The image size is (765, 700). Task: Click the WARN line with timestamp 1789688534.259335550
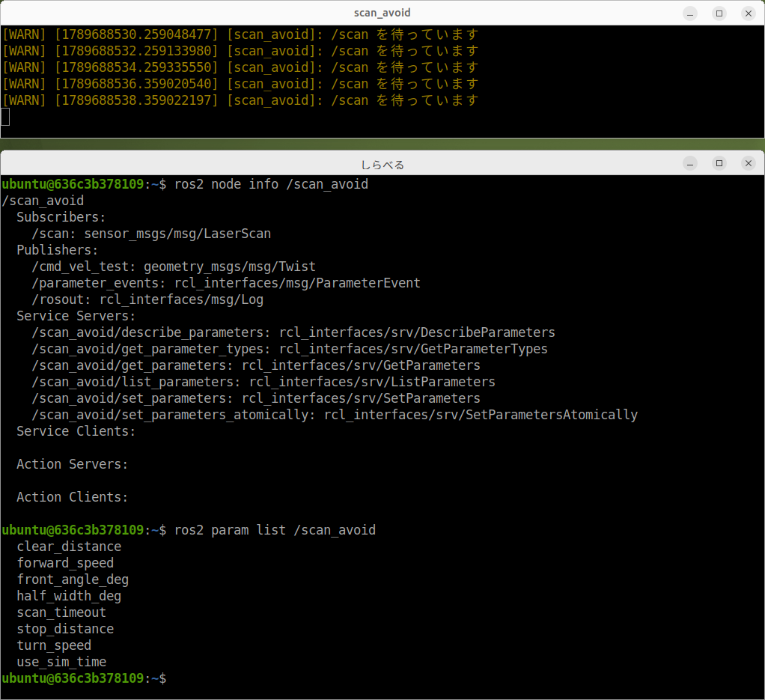(240, 68)
